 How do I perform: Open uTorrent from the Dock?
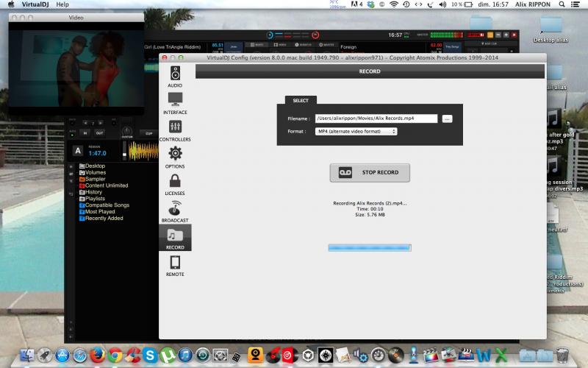point(168,355)
